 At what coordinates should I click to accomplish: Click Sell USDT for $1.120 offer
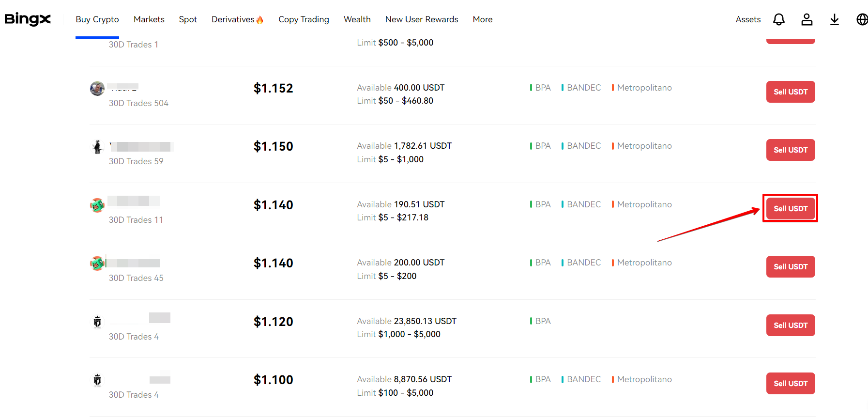coord(791,325)
